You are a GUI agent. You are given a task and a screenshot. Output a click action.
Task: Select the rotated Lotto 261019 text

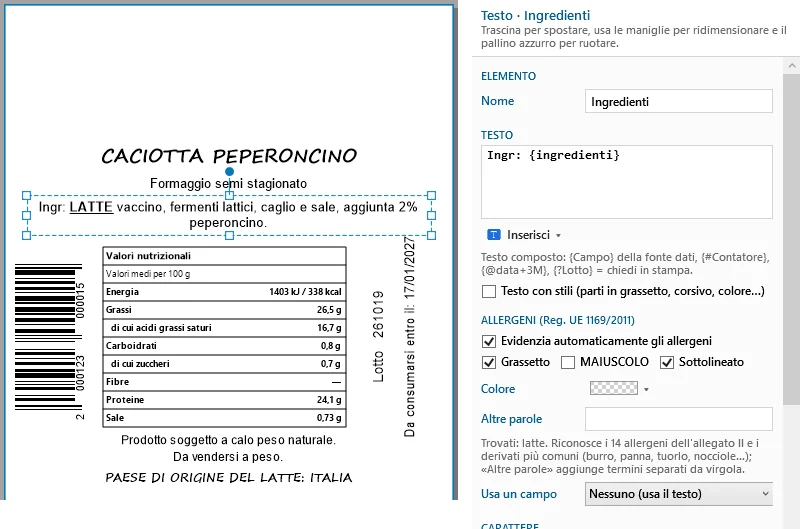[378, 337]
